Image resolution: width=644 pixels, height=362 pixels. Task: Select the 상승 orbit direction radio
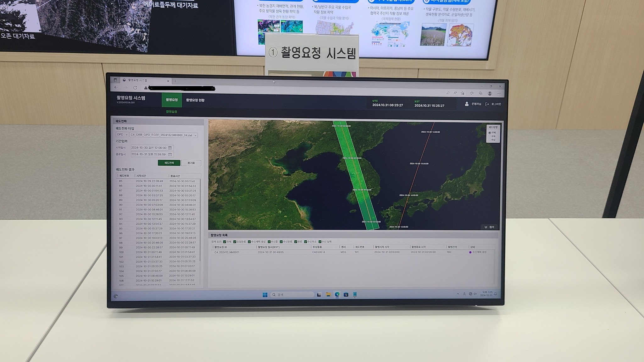[490, 136]
